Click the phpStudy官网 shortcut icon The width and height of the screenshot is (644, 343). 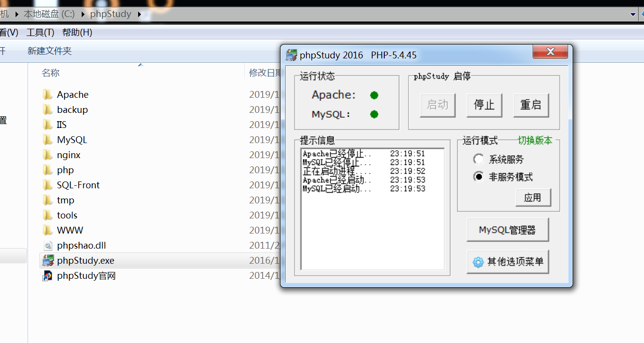click(x=48, y=276)
